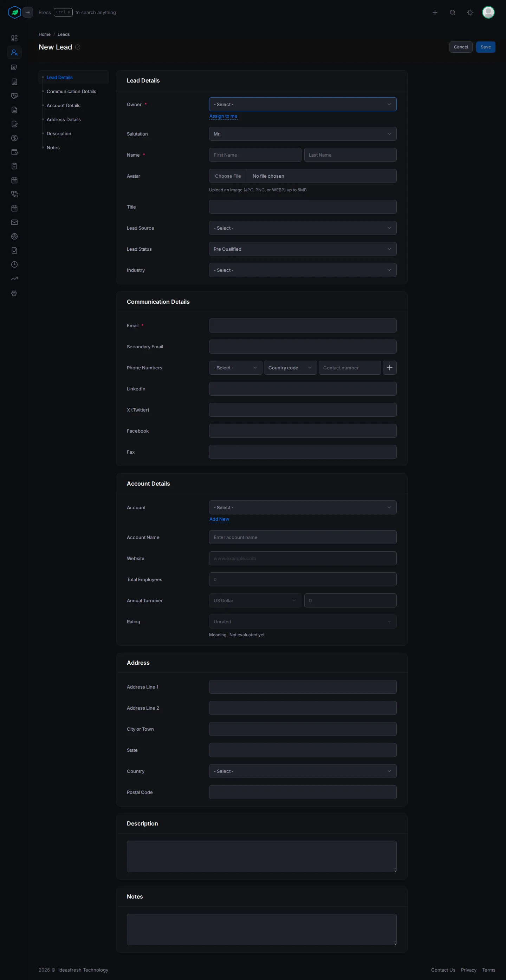Open the clock history icon in sidebar
The height and width of the screenshot is (980, 506).
pos(14,264)
